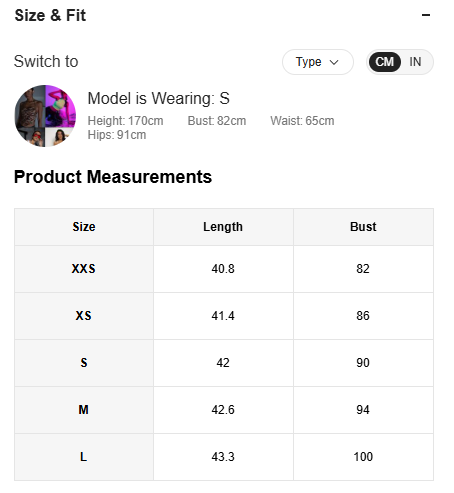Click the 100 bust value
454x493 pixels.
tap(363, 457)
